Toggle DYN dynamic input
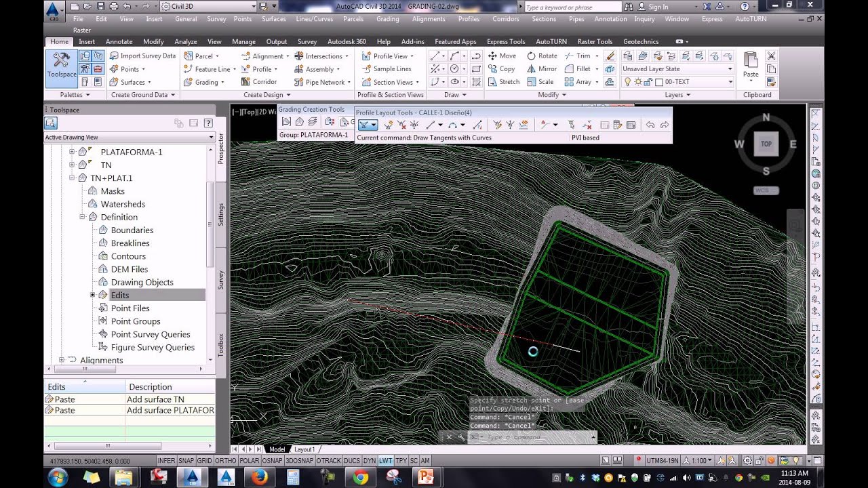The image size is (868, 488). coord(370,460)
